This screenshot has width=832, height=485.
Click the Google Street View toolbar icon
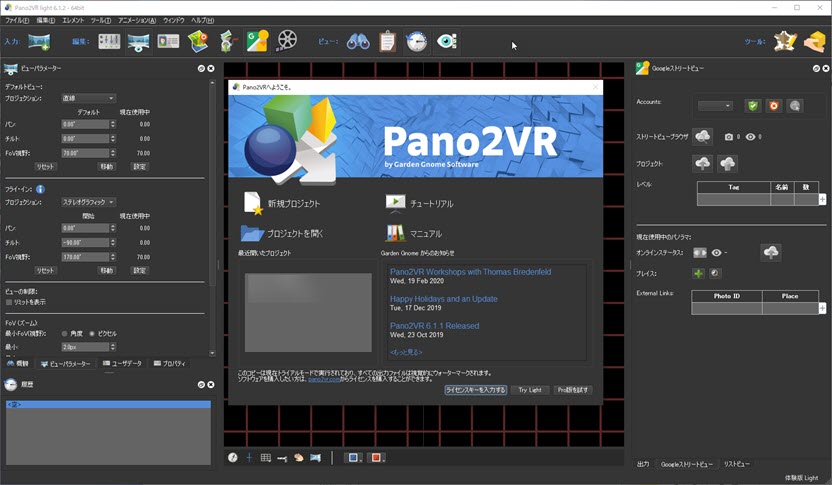tap(257, 41)
